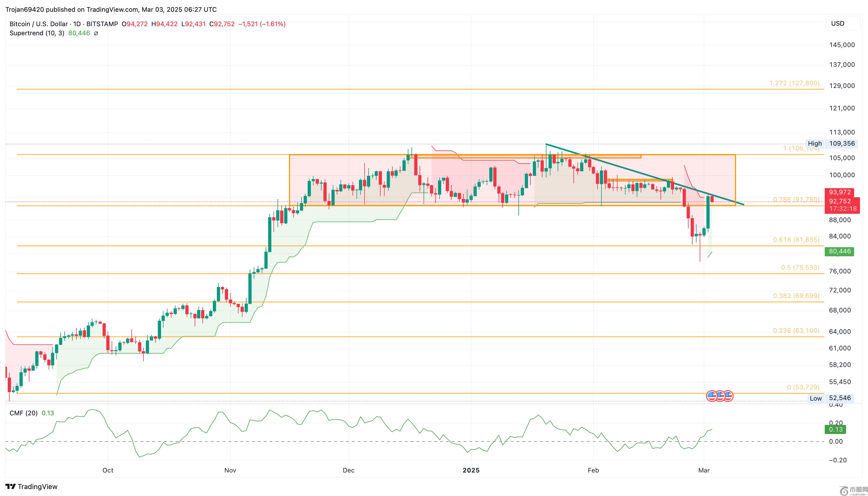The width and height of the screenshot is (868, 496).
Task: Click the High 109,356 price label
Action: tap(832, 144)
